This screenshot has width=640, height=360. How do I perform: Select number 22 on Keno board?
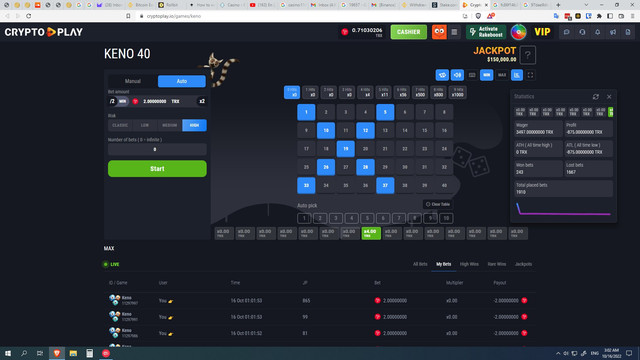pos(404,149)
